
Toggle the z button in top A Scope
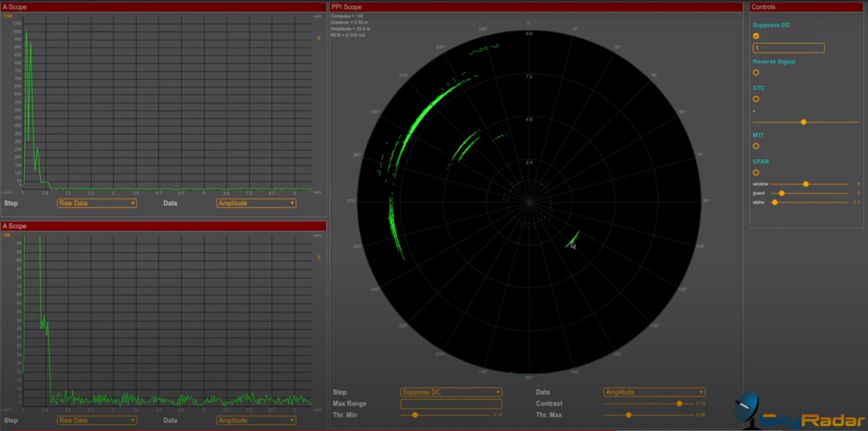point(318,38)
